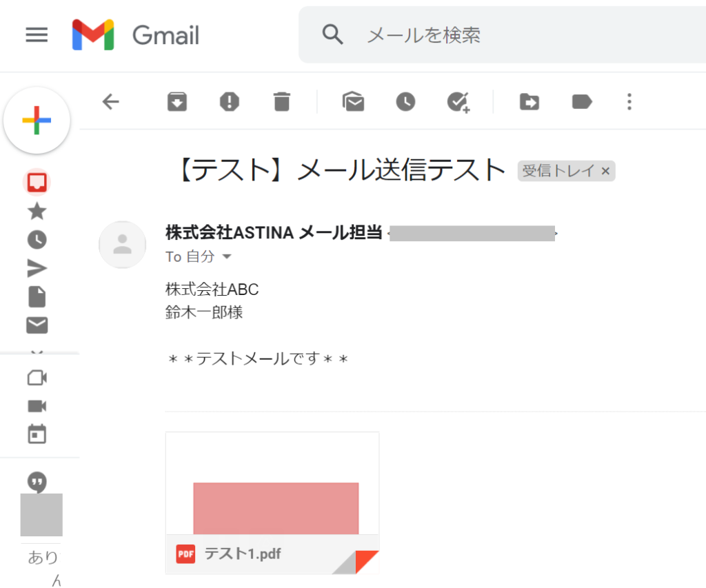Click the compose plus button

click(37, 120)
